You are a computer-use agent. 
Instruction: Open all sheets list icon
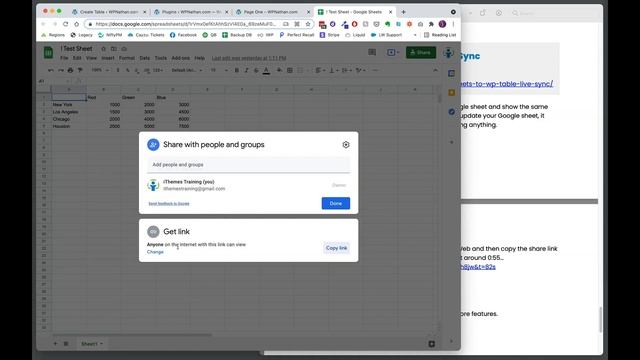[66, 344]
